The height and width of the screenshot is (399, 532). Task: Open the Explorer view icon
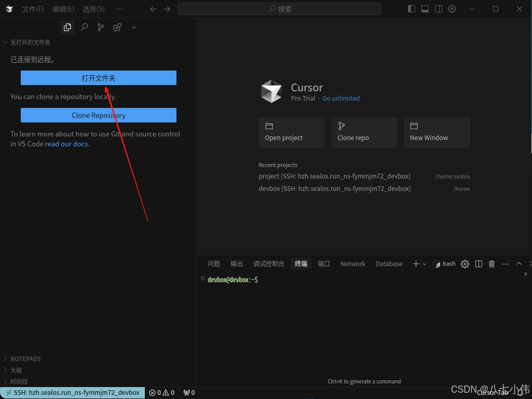(67, 27)
